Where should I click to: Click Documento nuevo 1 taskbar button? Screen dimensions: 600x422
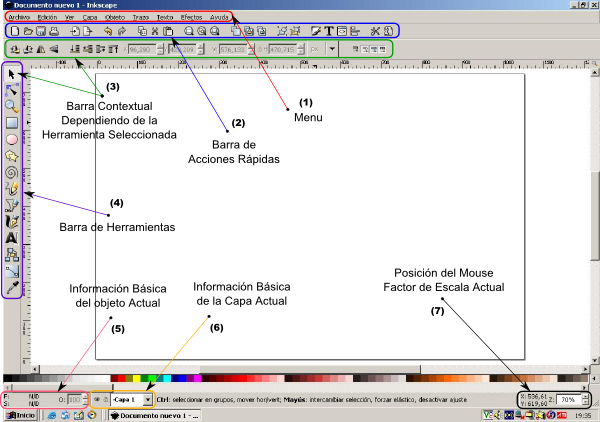tap(155, 415)
